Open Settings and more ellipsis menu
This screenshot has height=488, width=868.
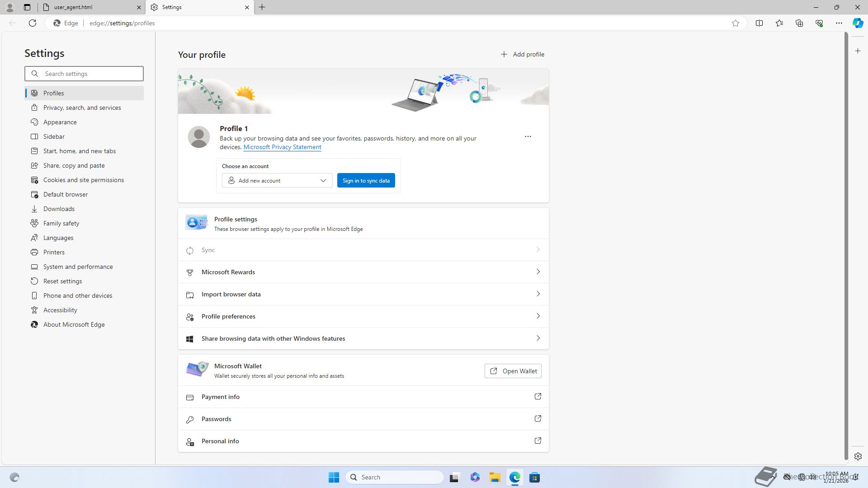839,23
